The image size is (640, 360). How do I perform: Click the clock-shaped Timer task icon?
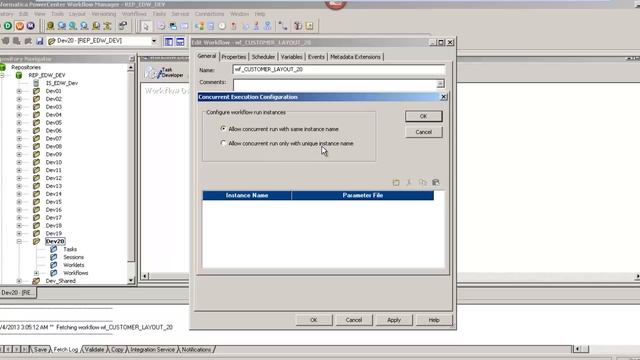[222, 26]
